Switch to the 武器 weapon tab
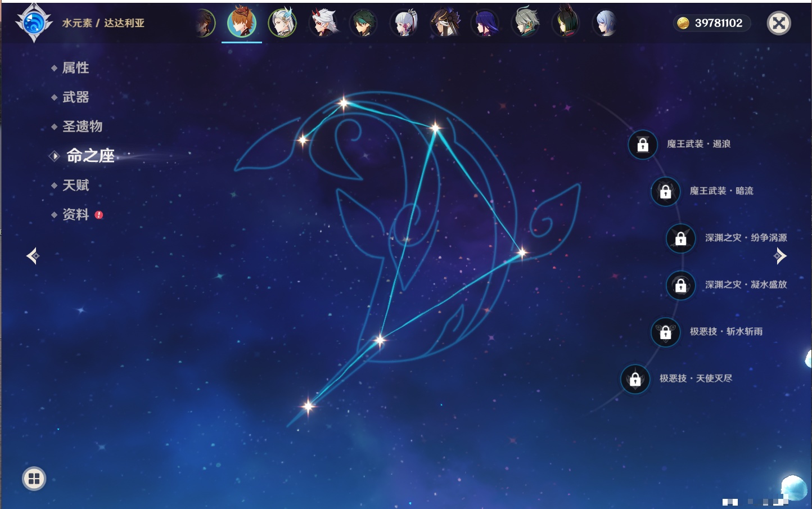 (75, 97)
